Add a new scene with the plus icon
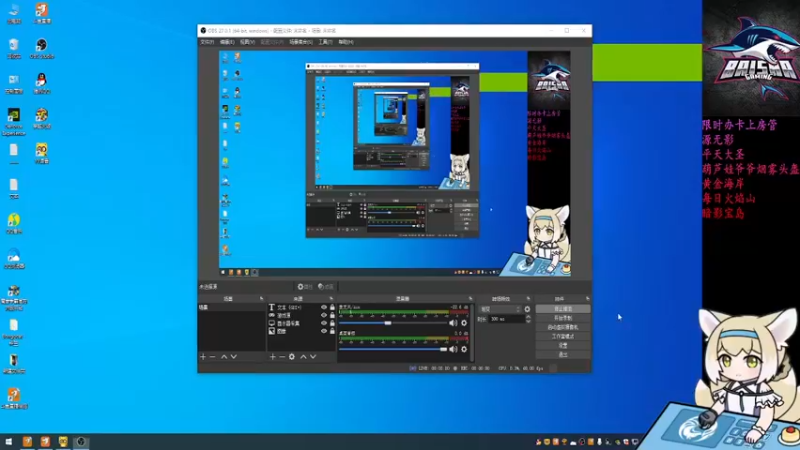Screen dimensions: 800x450 pyautogui.click(x=203, y=357)
